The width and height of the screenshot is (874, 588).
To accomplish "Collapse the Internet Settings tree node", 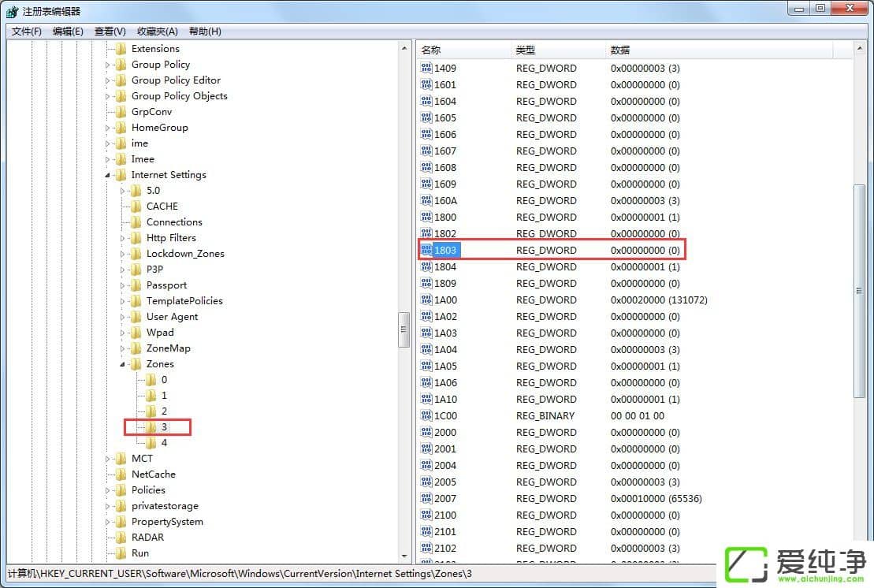I will point(108,175).
